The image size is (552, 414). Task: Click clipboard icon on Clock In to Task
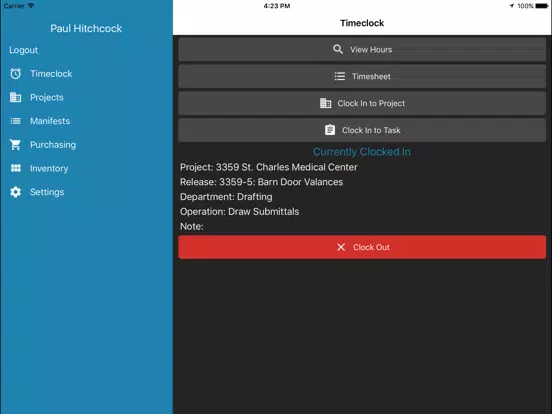pyautogui.click(x=330, y=130)
